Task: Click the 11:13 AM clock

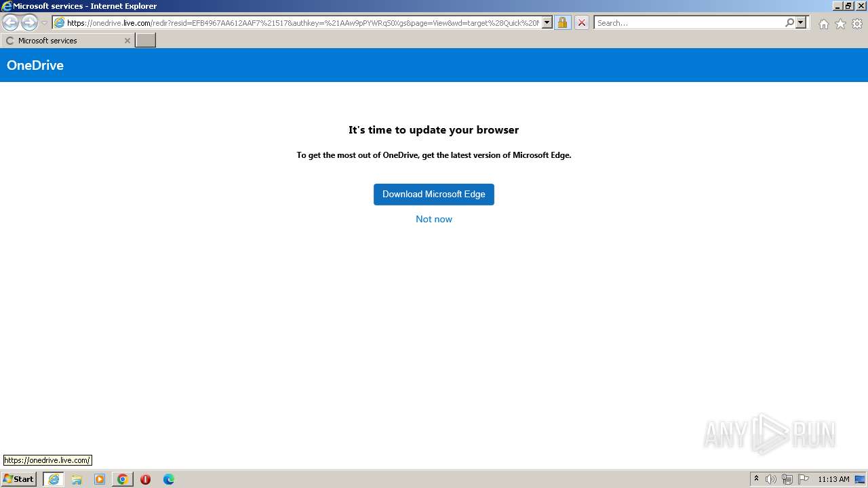Action: 833,479
